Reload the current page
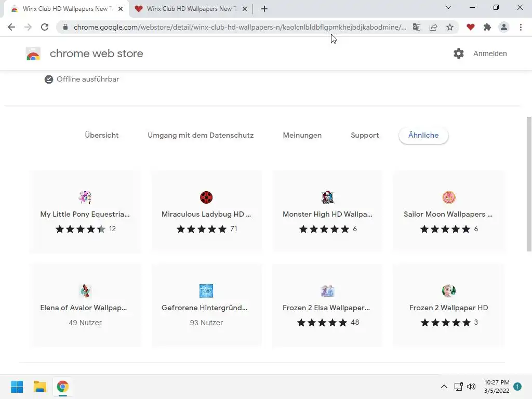532x399 pixels. pyautogui.click(x=45, y=27)
